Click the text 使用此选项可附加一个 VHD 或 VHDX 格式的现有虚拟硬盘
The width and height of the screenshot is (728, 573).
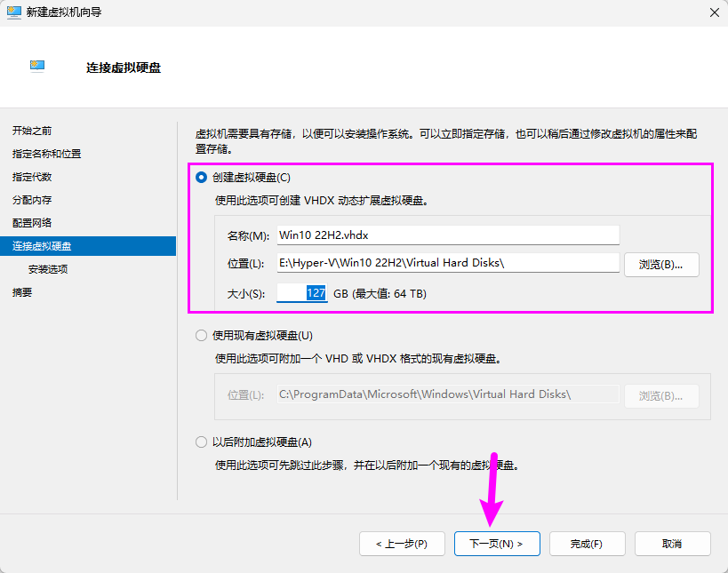pyautogui.click(x=358, y=359)
